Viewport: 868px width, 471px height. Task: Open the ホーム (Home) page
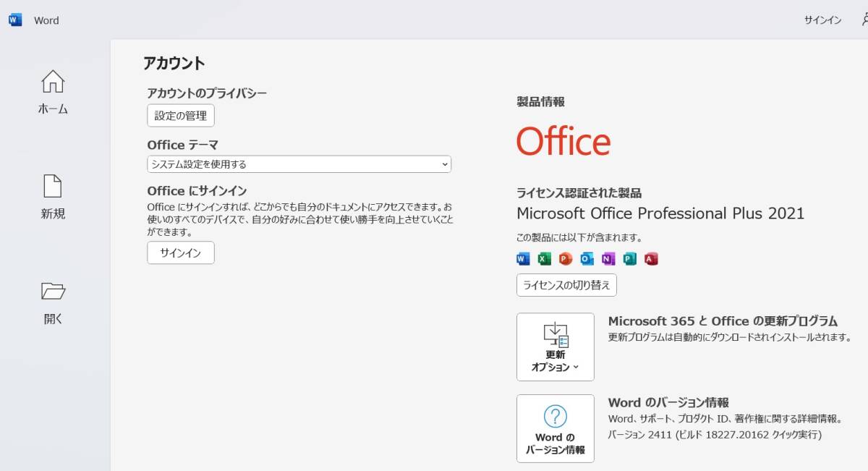(x=53, y=93)
